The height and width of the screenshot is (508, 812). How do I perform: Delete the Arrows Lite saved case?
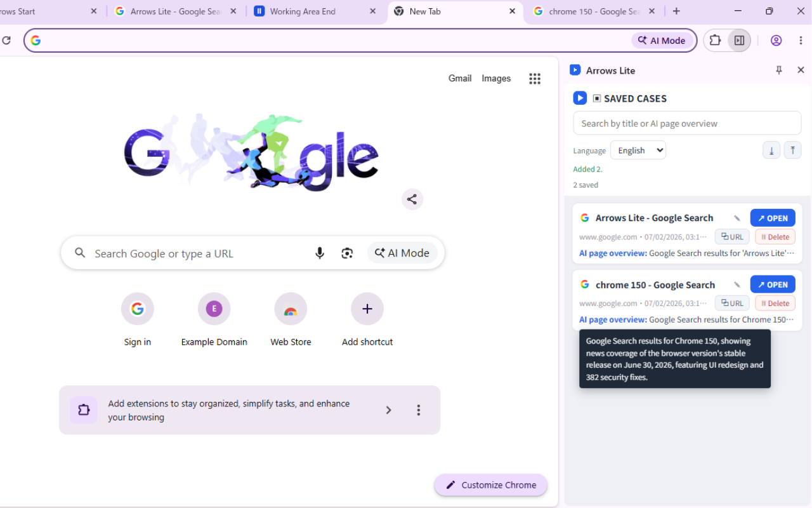click(775, 237)
